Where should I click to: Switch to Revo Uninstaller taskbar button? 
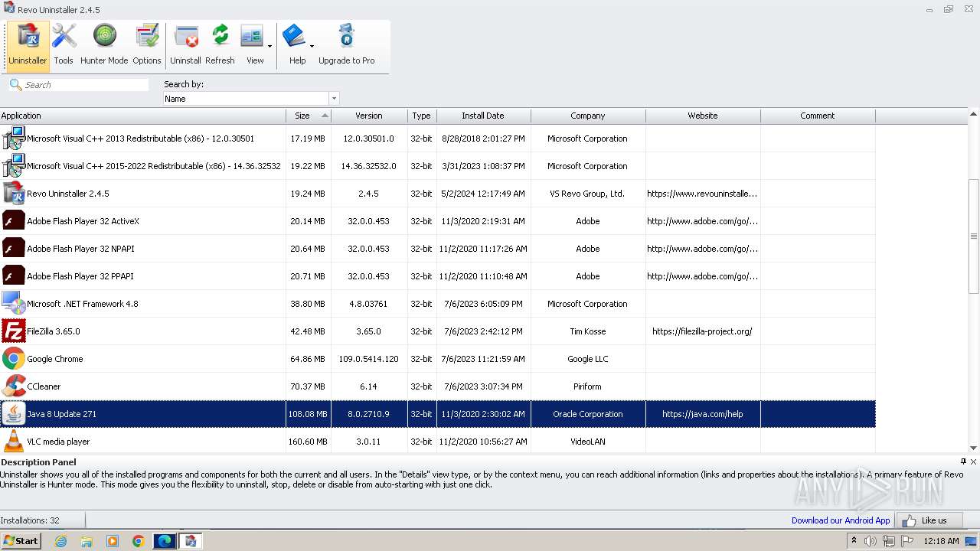pos(191,541)
